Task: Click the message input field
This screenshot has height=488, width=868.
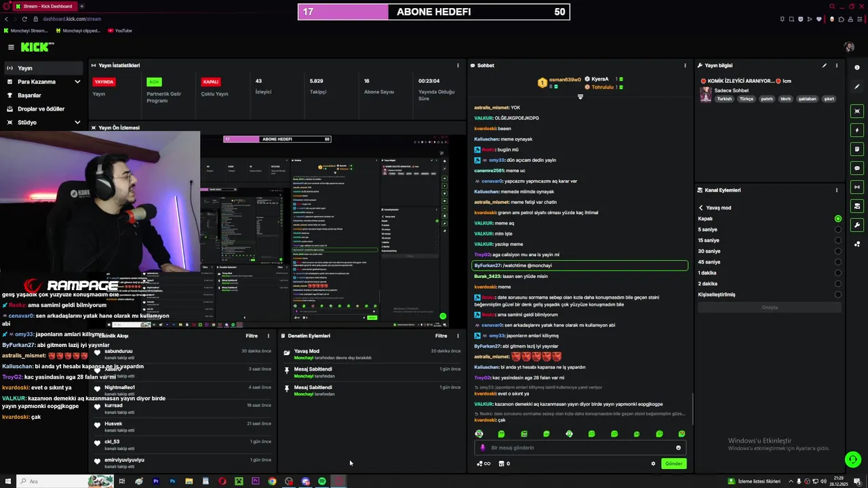Action: tap(580, 447)
